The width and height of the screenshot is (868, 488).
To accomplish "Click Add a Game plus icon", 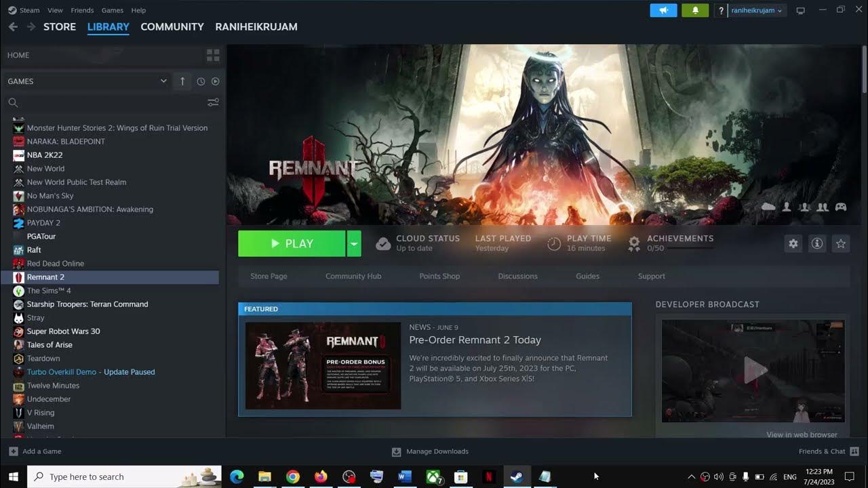I will (x=14, y=451).
